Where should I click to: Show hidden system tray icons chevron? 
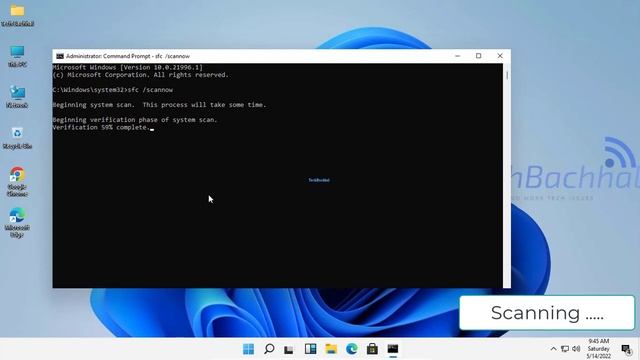tap(553, 349)
